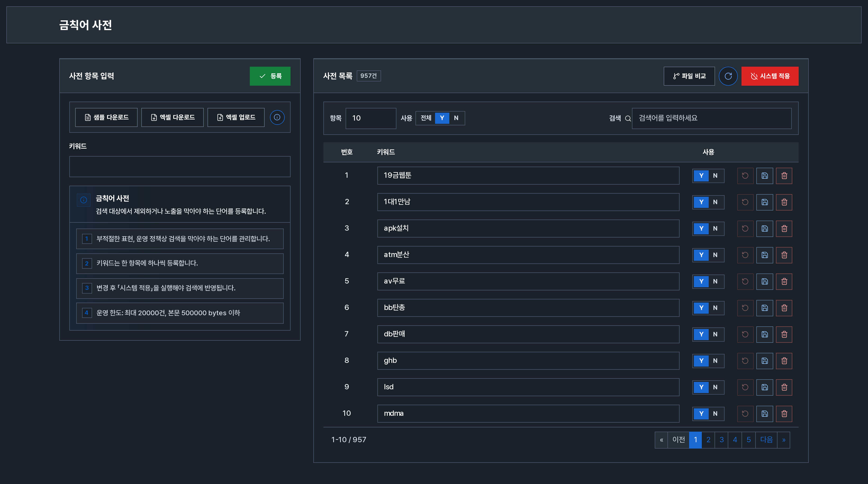Save the lsd row
Screen dimensions: 868x484
click(765, 387)
